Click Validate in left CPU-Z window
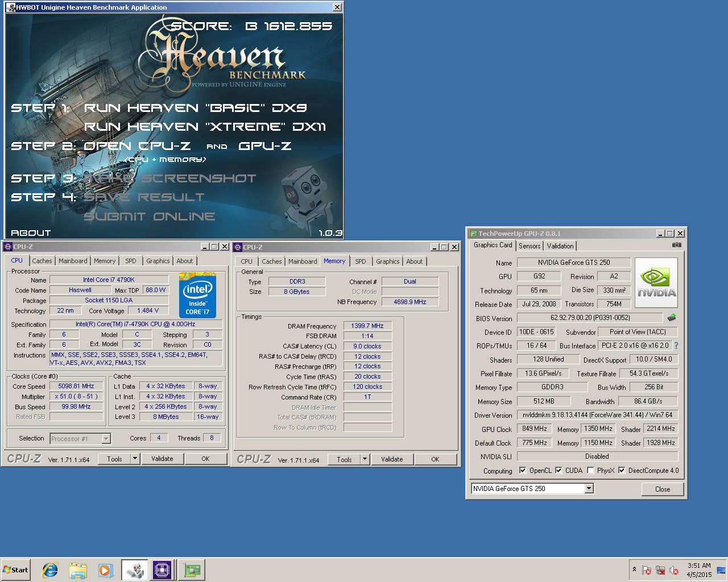728x582 pixels. (162, 459)
